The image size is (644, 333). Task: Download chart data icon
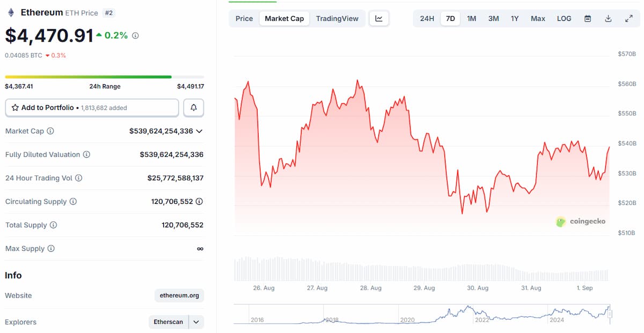point(608,18)
